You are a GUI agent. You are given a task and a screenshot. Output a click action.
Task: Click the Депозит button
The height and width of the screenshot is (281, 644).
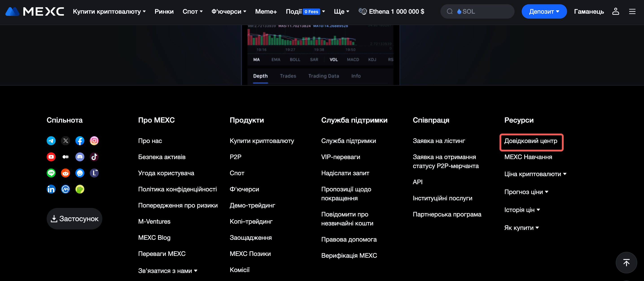click(x=544, y=11)
